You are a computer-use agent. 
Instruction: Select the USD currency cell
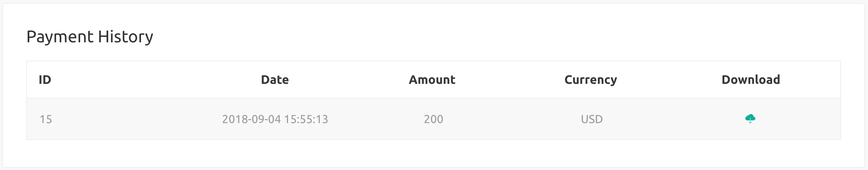pos(592,119)
